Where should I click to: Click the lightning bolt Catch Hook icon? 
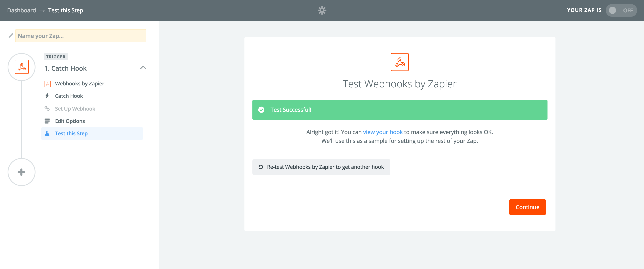tap(47, 96)
